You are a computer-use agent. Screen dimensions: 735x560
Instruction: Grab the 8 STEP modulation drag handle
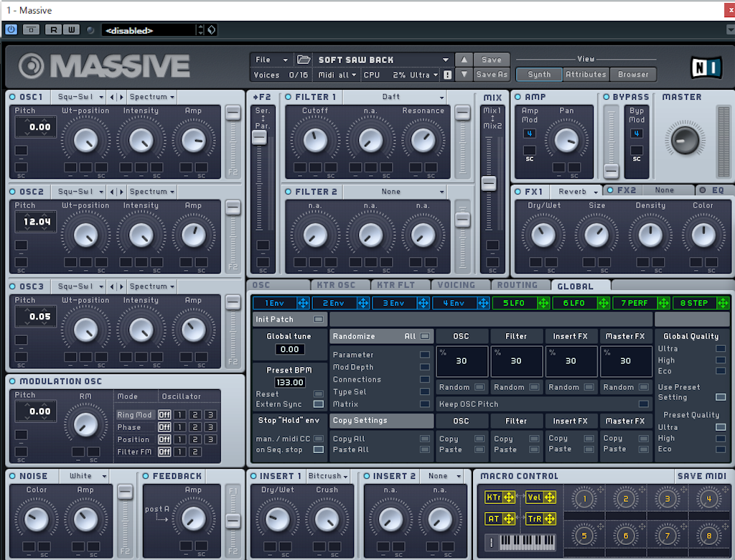point(724,303)
